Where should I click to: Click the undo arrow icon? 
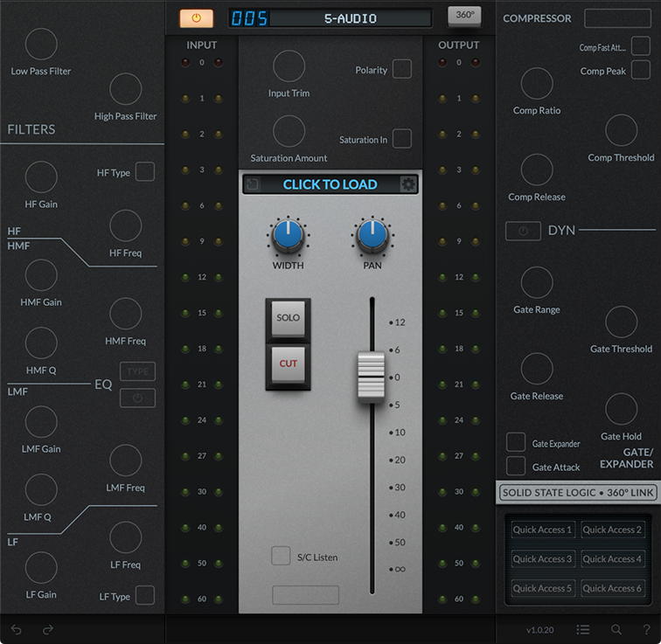coord(17,629)
